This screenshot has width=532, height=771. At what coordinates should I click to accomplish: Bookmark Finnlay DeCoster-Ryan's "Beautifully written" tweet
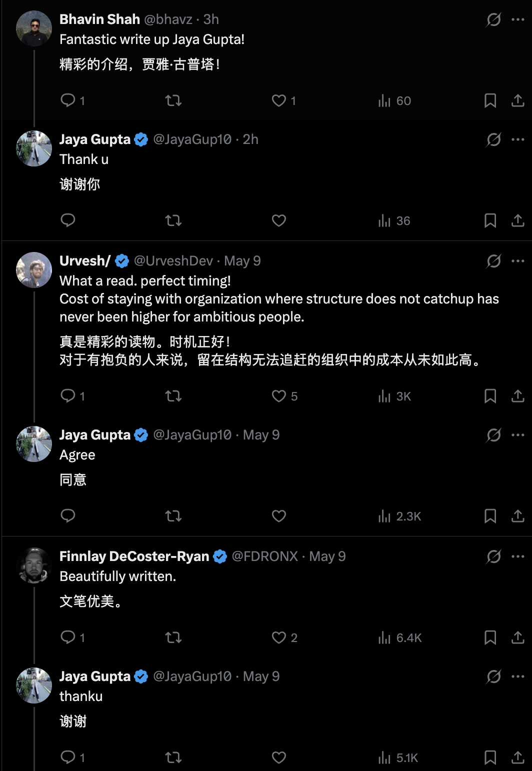click(x=490, y=637)
